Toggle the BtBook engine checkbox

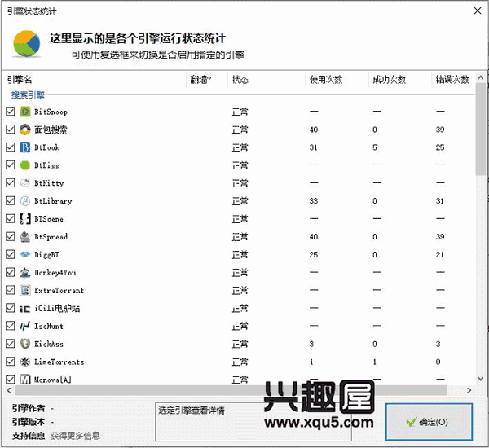[11, 147]
